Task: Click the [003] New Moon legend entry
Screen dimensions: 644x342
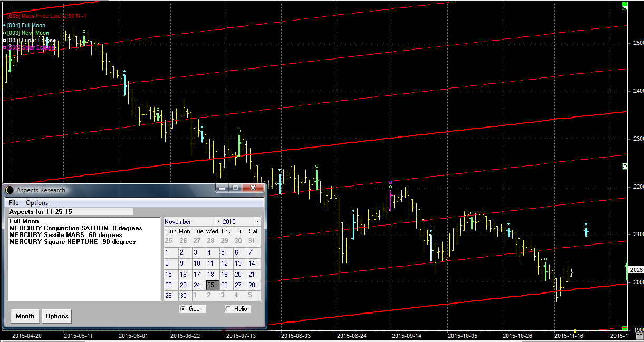Action: [x=28, y=33]
